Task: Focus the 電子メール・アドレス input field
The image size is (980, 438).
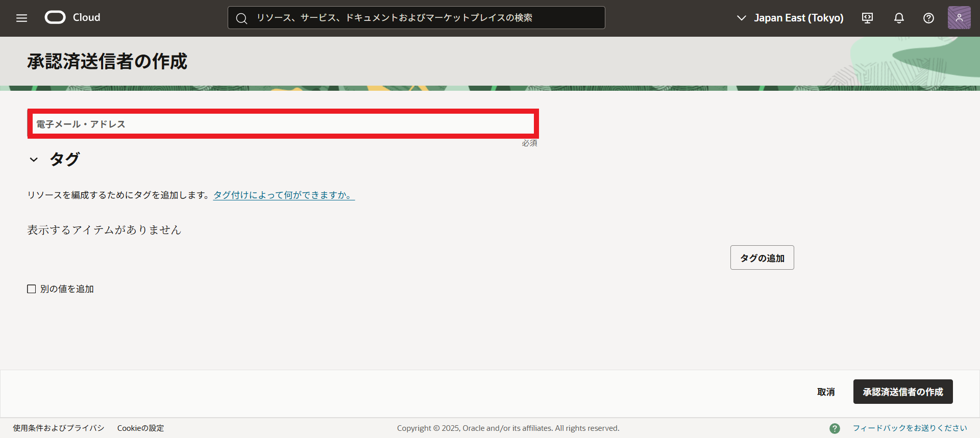Action: (283, 124)
